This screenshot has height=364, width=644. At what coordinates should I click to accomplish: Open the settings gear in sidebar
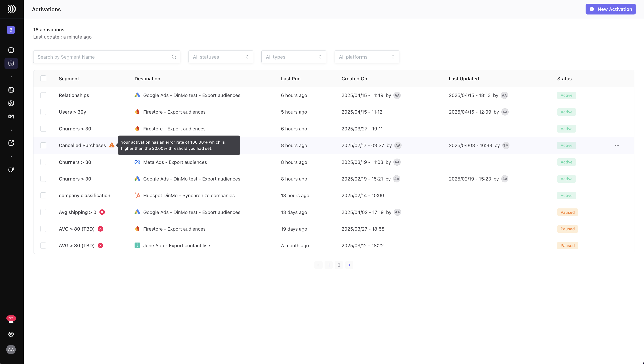(x=11, y=334)
